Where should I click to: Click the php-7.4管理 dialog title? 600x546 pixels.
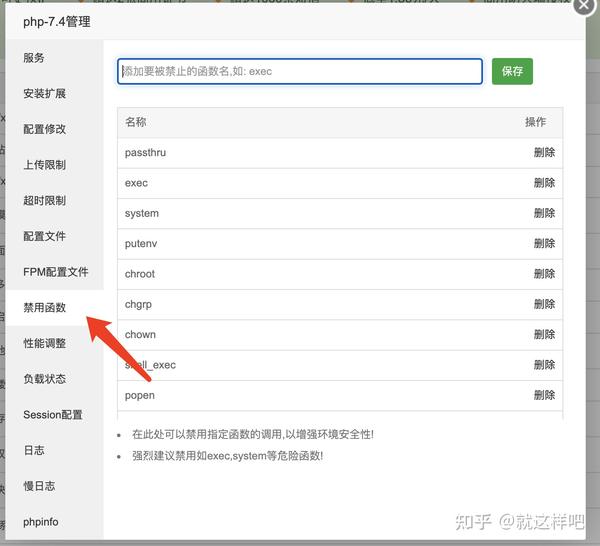57,22
